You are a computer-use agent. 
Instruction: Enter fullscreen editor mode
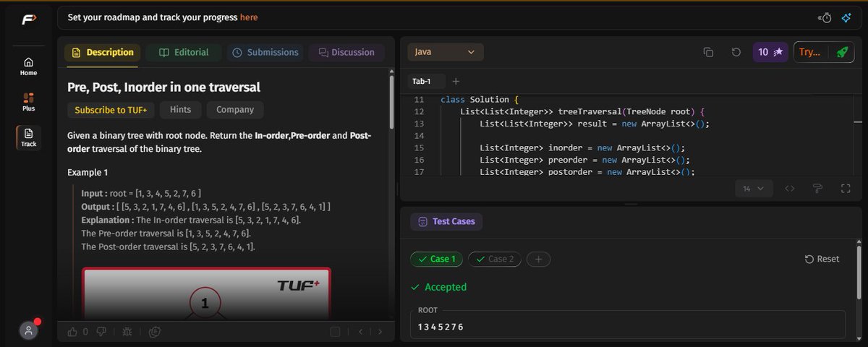(845, 189)
